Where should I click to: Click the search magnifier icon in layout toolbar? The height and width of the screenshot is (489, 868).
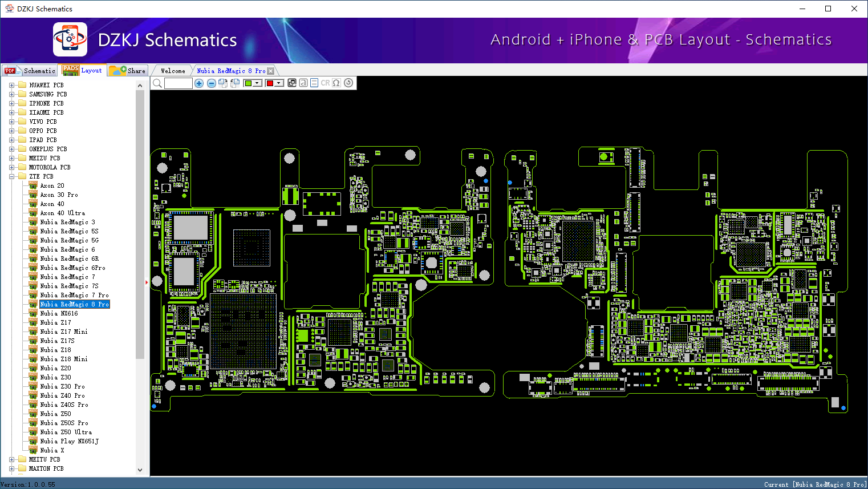pos(157,83)
